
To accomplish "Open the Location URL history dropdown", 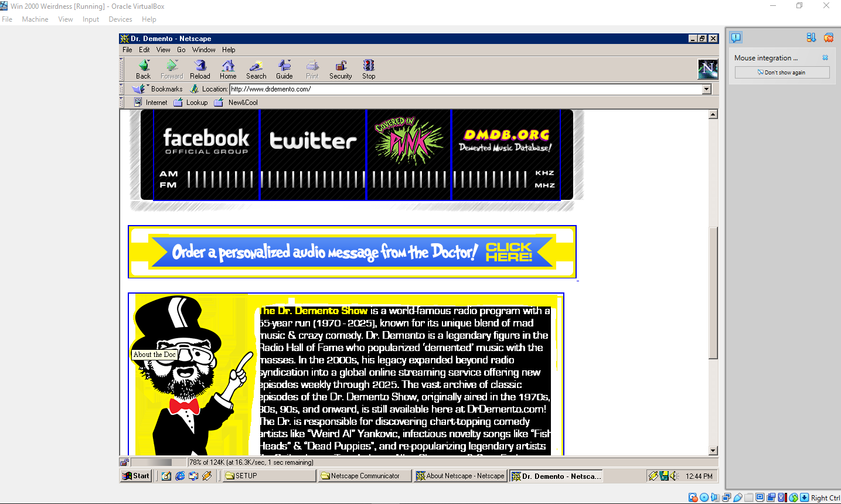I will pos(706,89).
